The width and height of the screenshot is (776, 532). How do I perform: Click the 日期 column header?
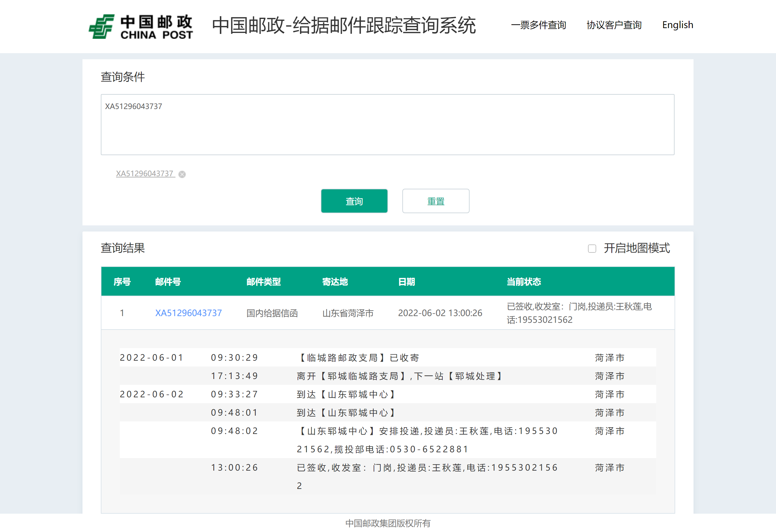[x=406, y=282]
